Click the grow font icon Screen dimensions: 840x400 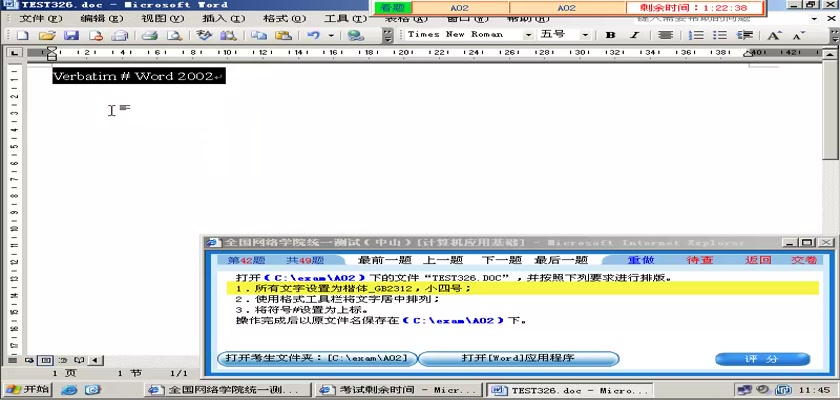[x=774, y=35]
